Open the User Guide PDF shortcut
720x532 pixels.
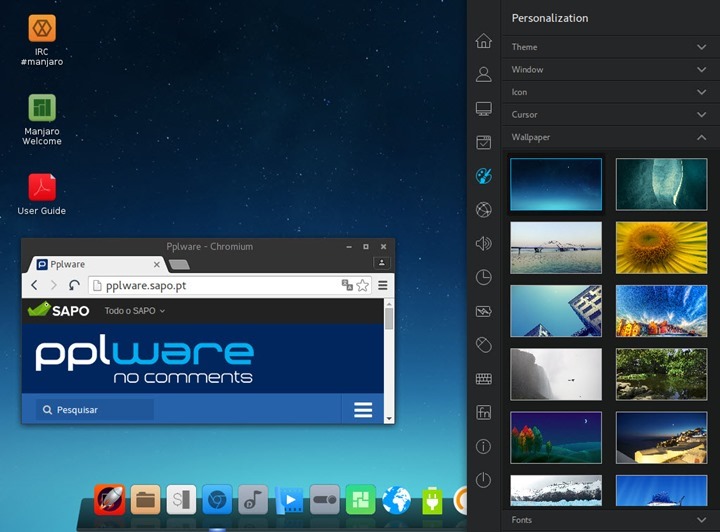point(42,195)
